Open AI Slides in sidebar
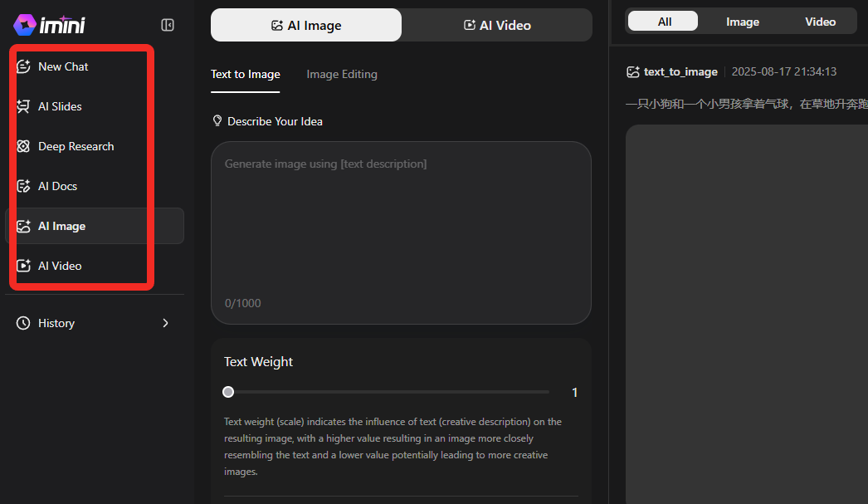This screenshot has width=868, height=504. 95,106
